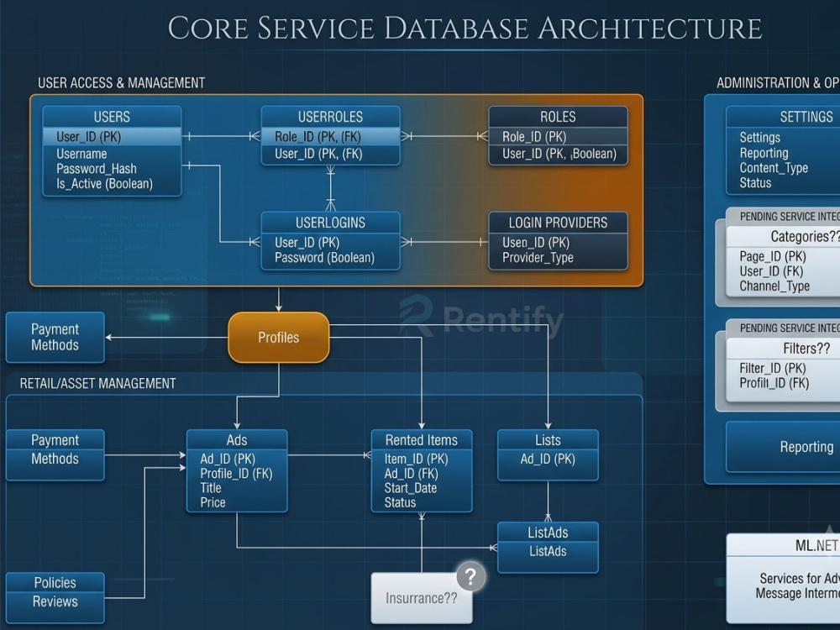Screen dimensions: 840x630
Task: Click the Password_Hash field
Action: tap(97, 169)
